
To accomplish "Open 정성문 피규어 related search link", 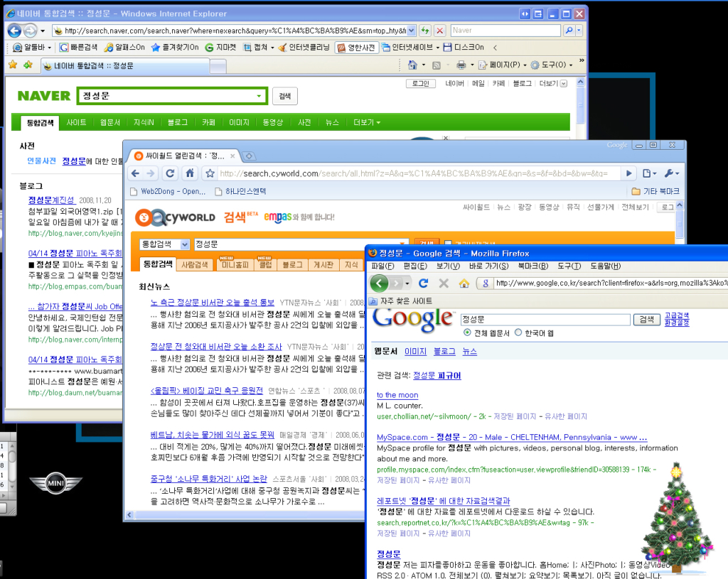I will pyautogui.click(x=437, y=375).
